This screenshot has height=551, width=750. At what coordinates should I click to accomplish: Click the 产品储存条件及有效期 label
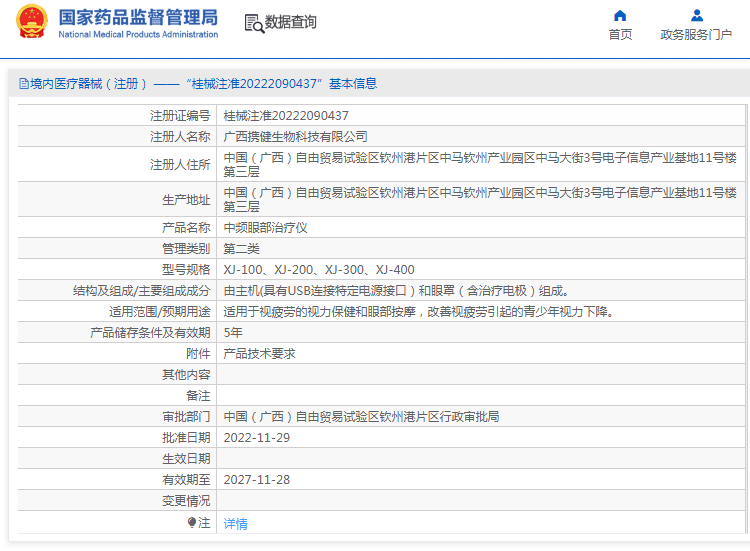point(150,333)
